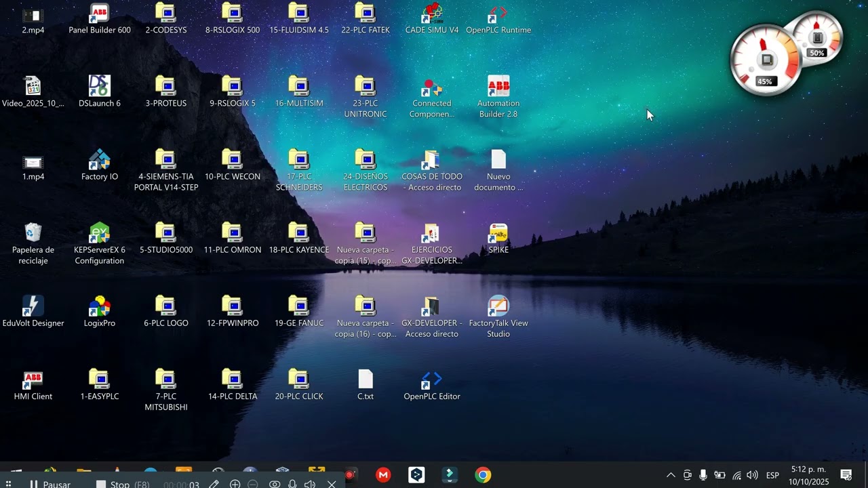Screen dimensions: 868x488
Task: Open the 16-MULTISIM folder
Action: 299,92
